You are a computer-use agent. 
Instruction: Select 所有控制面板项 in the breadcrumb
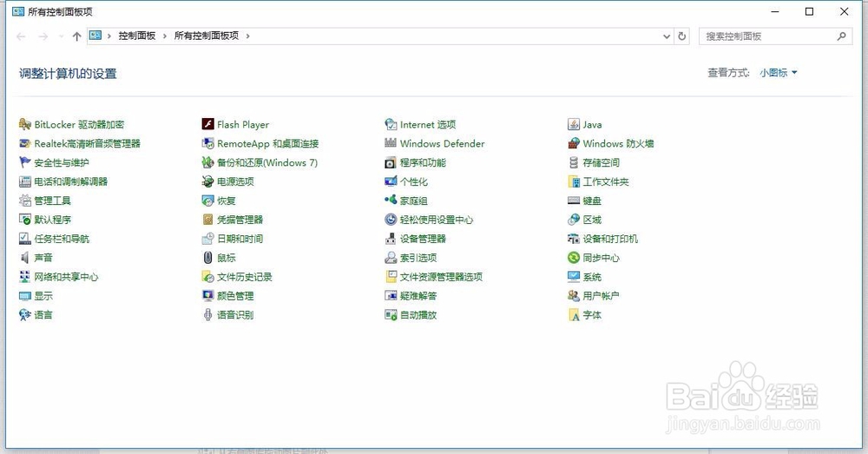point(207,36)
